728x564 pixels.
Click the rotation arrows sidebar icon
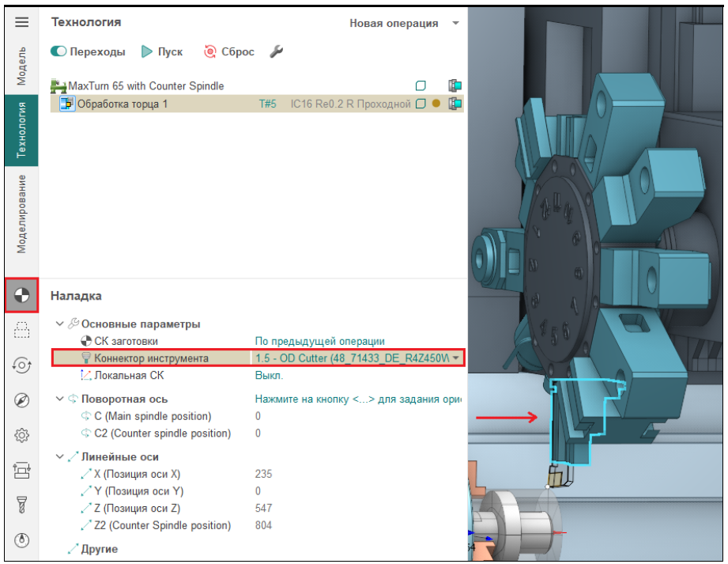coord(21,365)
